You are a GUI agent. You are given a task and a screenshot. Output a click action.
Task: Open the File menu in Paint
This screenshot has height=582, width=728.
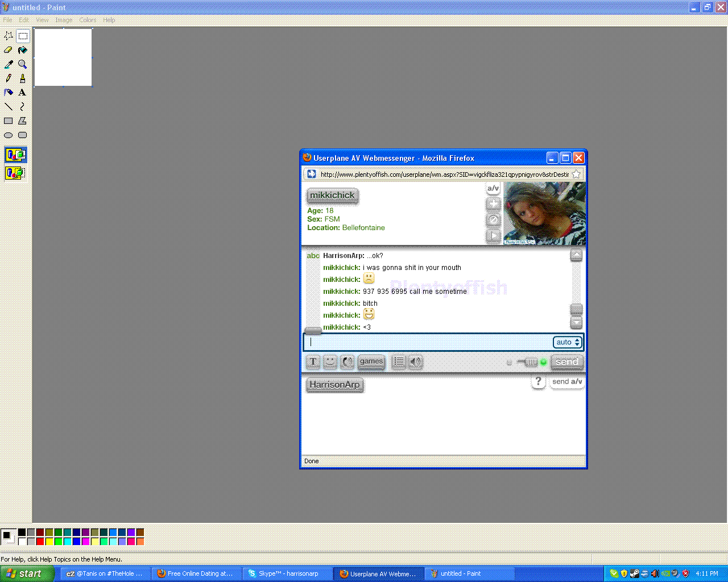(x=7, y=20)
